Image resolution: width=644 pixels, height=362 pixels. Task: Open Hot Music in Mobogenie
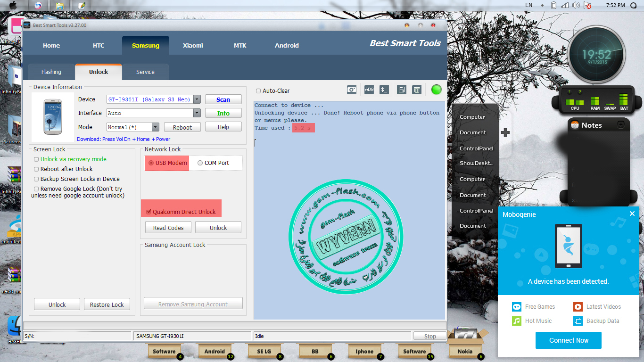532,321
